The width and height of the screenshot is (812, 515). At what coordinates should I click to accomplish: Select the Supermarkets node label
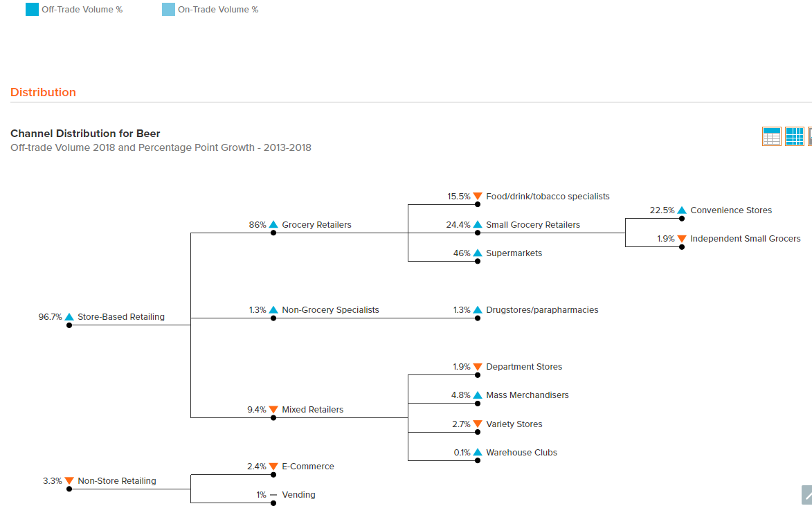pos(514,253)
